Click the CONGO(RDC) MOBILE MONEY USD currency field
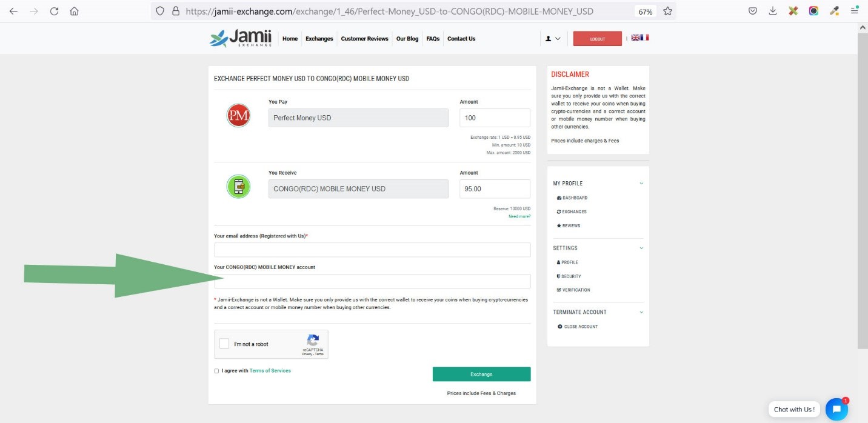 358,188
